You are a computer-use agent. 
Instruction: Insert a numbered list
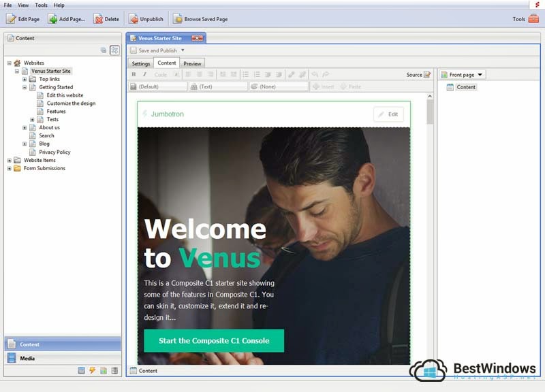257,74
